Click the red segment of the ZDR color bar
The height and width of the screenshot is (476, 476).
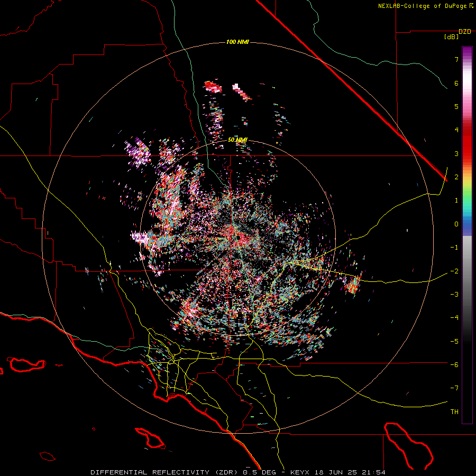pyautogui.click(x=467, y=141)
